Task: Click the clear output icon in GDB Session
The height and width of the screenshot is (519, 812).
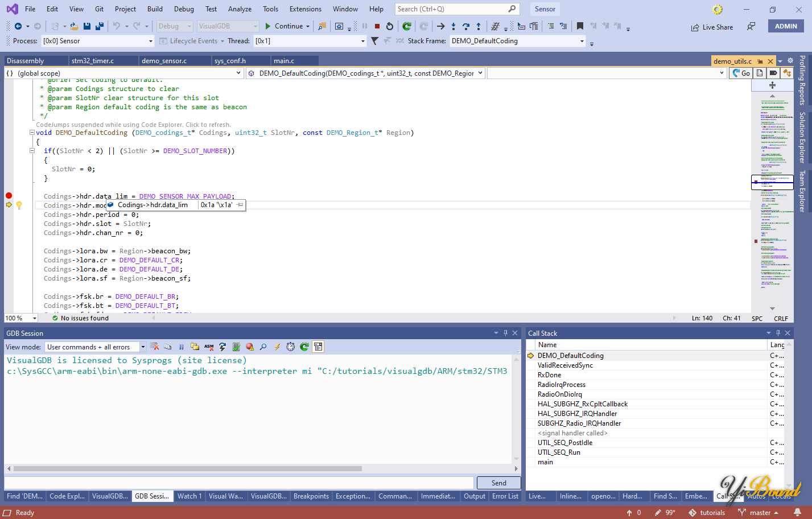Action: coord(154,347)
